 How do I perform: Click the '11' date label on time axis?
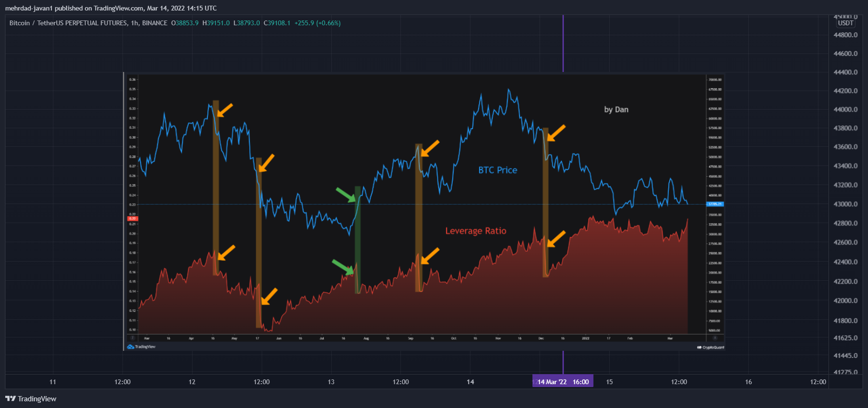click(x=53, y=382)
